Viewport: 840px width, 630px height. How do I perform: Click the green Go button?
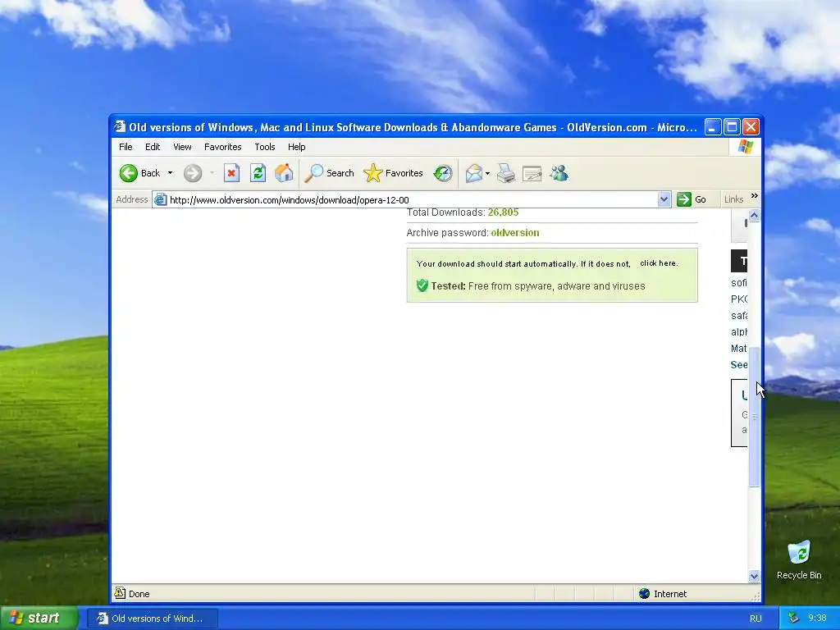click(x=692, y=199)
